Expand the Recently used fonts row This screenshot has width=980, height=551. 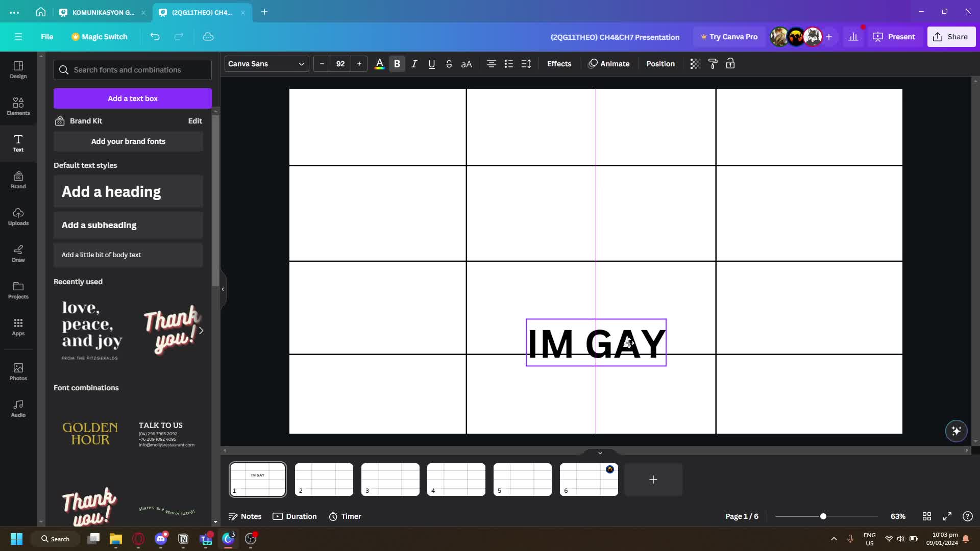coord(201,331)
